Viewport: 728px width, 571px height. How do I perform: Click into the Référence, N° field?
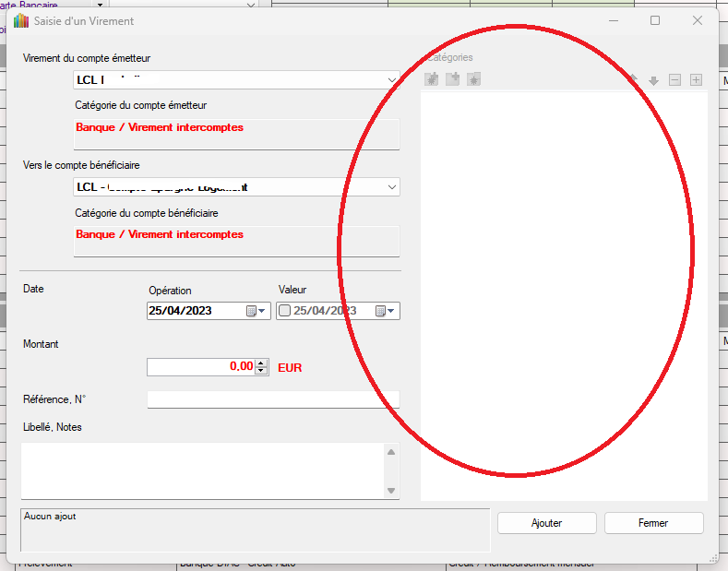pyautogui.click(x=272, y=399)
